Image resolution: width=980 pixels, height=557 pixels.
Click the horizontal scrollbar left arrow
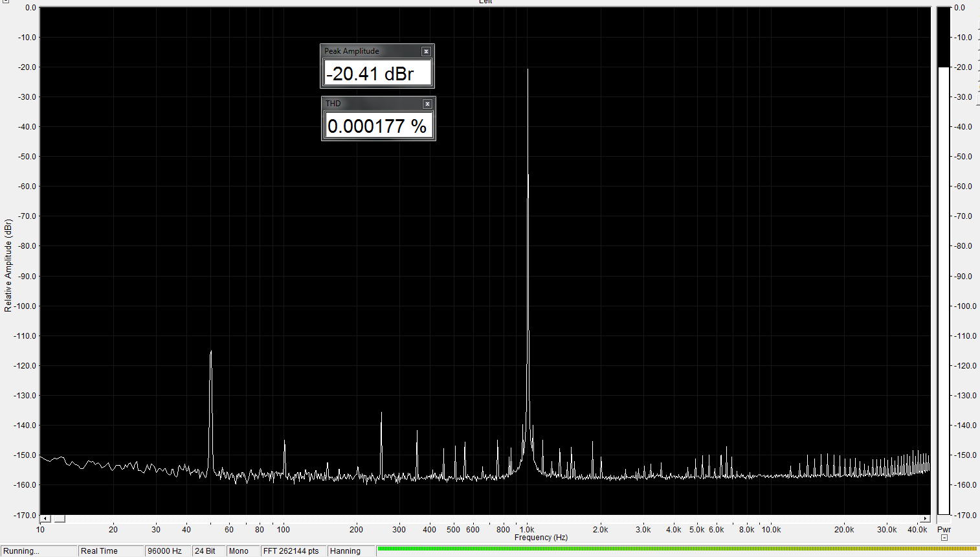[x=45, y=519]
